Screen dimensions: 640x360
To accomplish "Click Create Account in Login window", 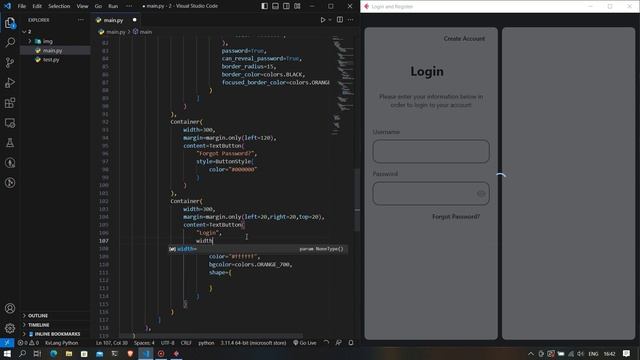I will point(464,39).
